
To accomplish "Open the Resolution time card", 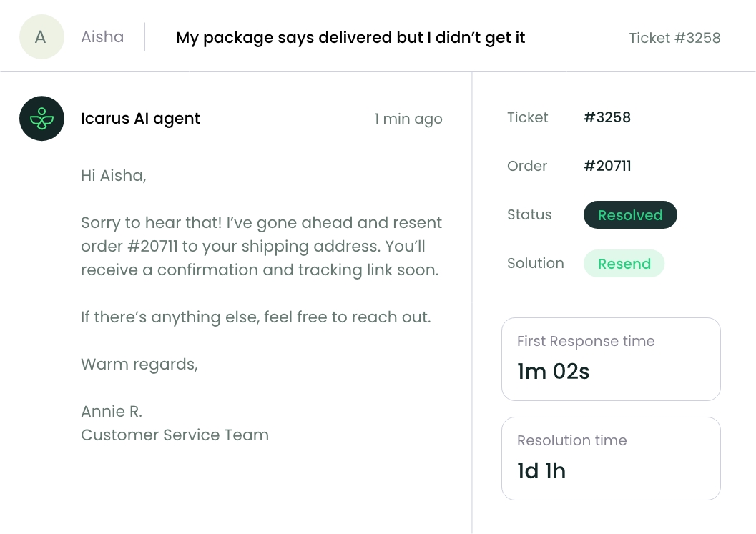I will (611, 458).
